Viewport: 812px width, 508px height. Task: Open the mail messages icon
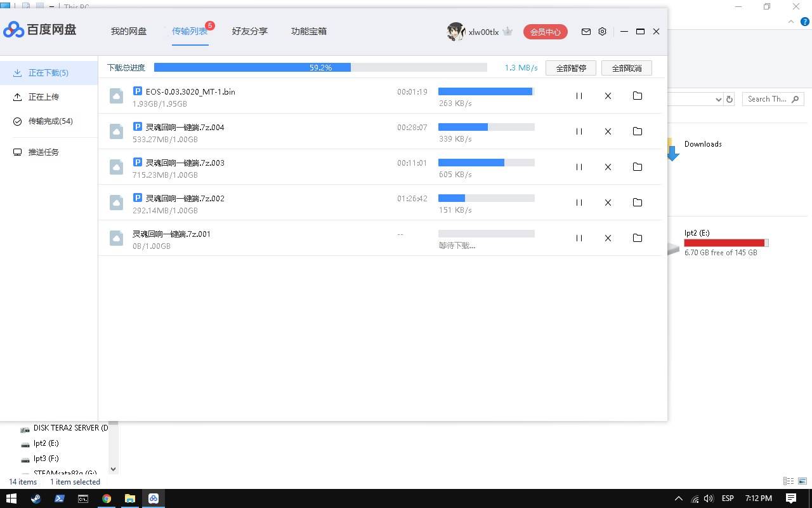pos(586,31)
